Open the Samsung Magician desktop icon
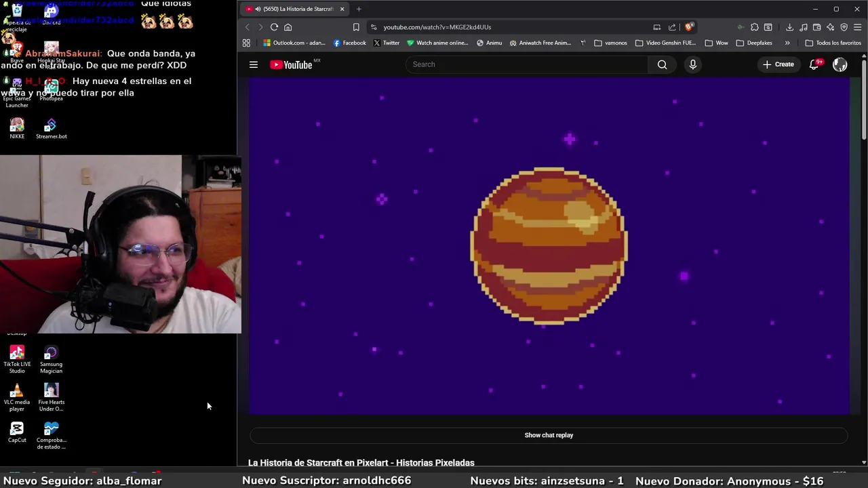This screenshot has height=488, width=868. pos(51,359)
